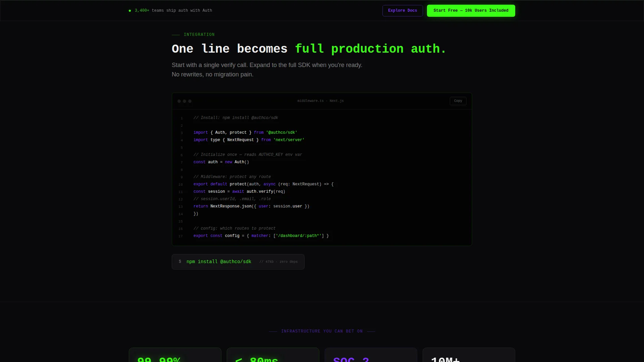Viewport: 644px width, 362px height.
Task: Click the "return NextResponse.json" line
Action: point(251,206)
